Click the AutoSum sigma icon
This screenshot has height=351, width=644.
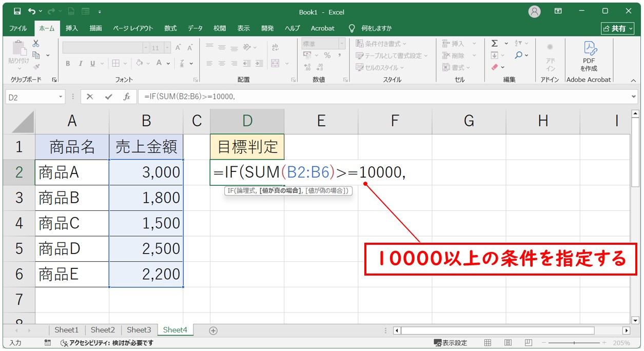click(495, 44)
